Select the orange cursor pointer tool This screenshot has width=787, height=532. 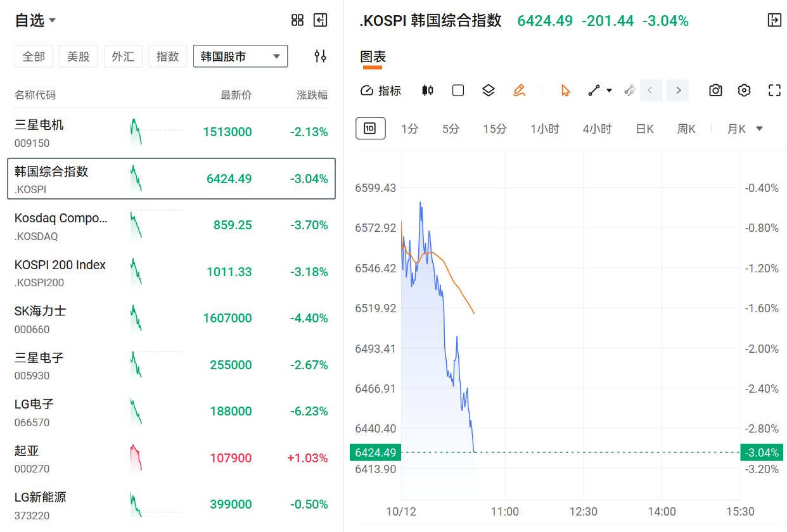(x=566, y=91)
